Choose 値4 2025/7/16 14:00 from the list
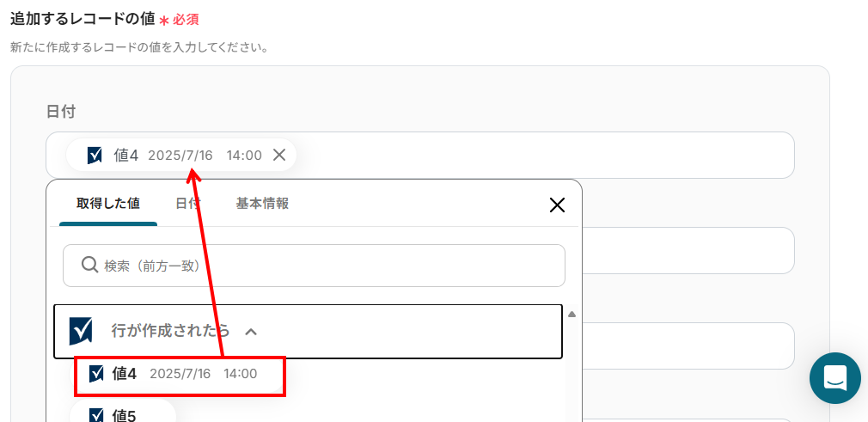 point(179,375)
